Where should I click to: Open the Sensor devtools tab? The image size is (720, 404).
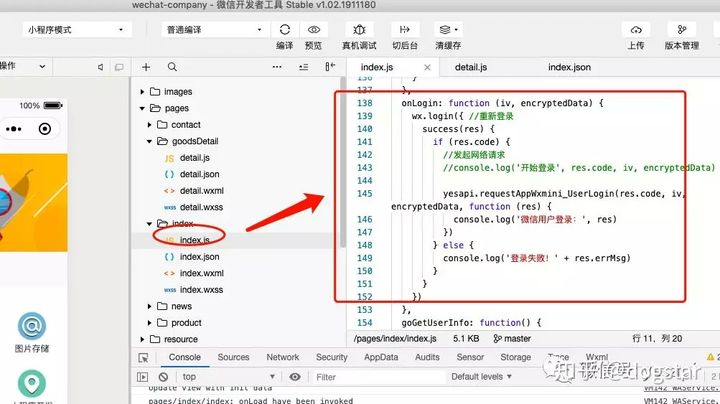[470, 357]
